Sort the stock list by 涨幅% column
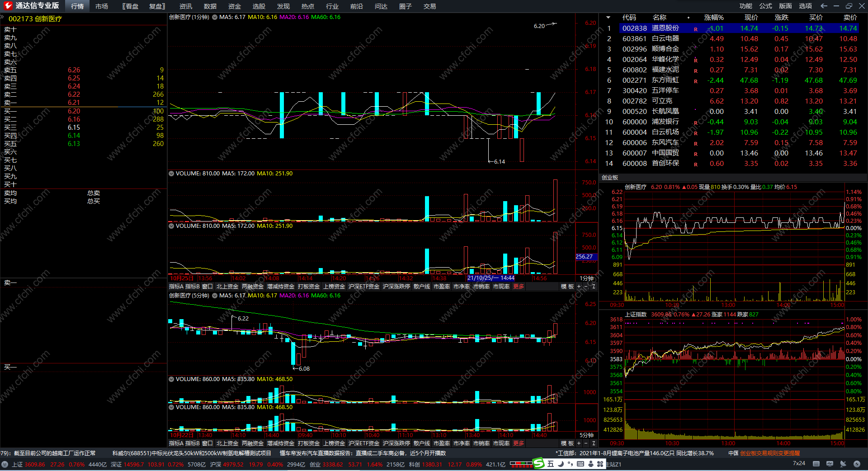Viewport: 868px width, 471px height. tap(714, 18)
